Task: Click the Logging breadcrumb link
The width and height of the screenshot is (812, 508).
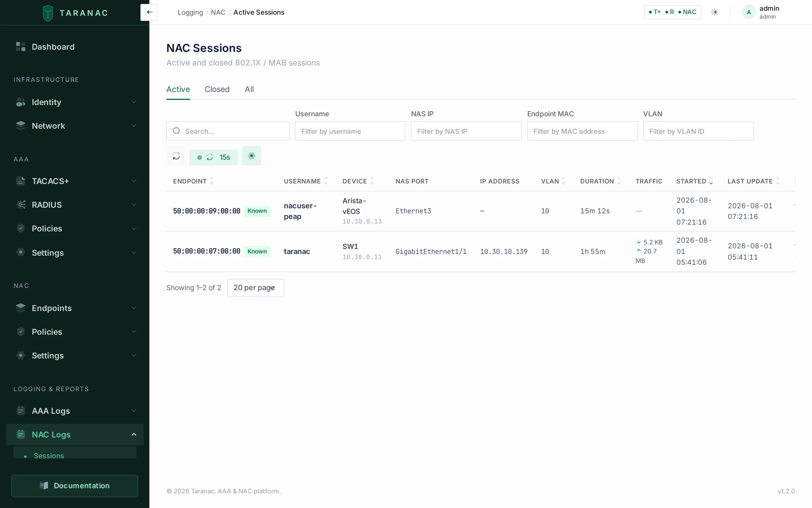Action: point(190,12)
